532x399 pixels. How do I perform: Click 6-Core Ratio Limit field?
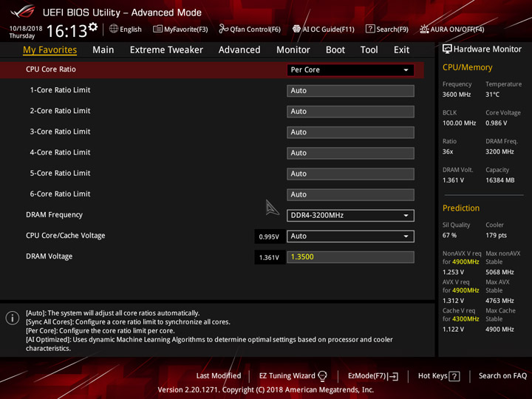pyautogui.click(x=350, y=195)
